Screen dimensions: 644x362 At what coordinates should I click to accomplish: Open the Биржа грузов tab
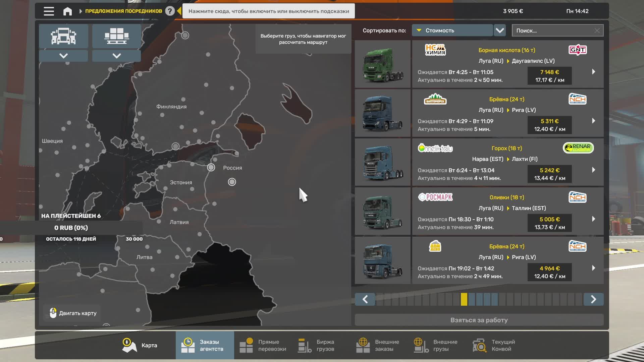coord(316,345)
